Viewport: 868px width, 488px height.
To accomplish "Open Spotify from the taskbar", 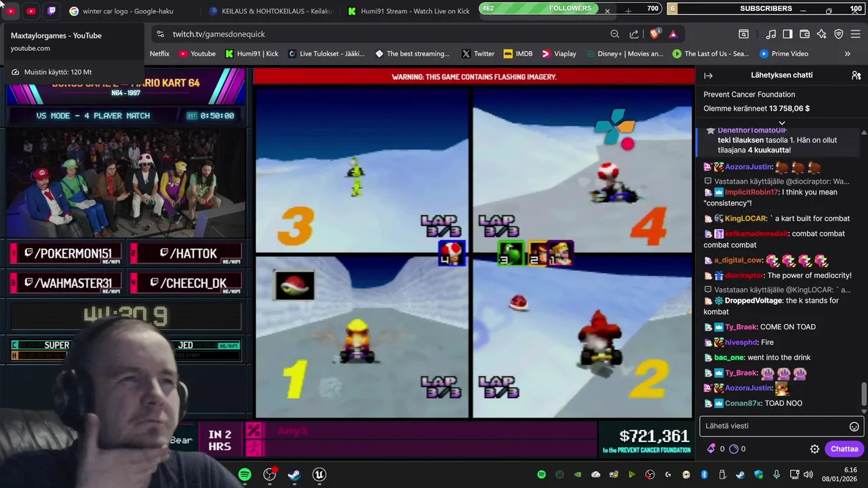I will (x=245, y=474).
